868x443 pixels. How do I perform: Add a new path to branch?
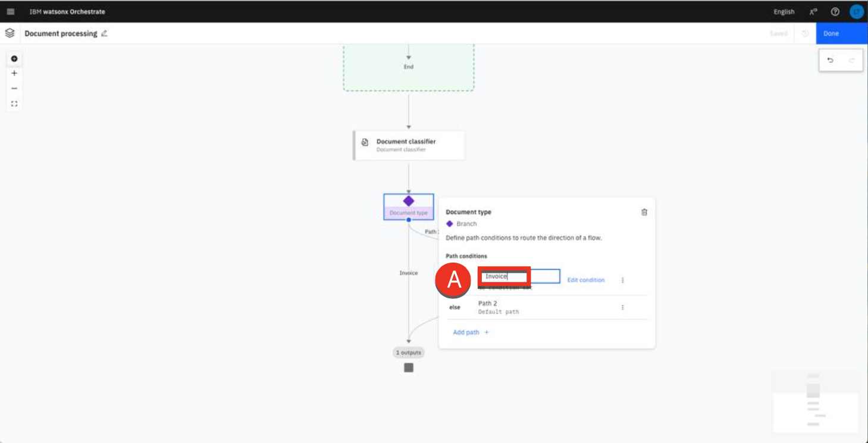pos(471,332)
